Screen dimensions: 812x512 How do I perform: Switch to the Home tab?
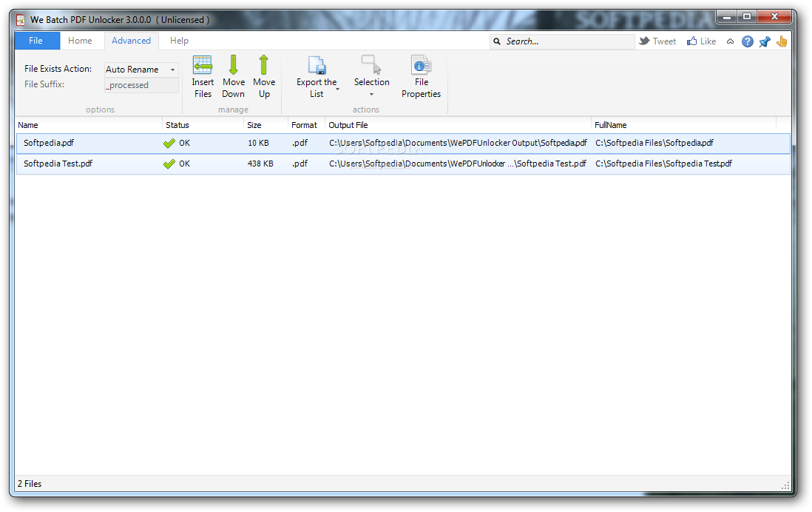[x=80, y=41]
